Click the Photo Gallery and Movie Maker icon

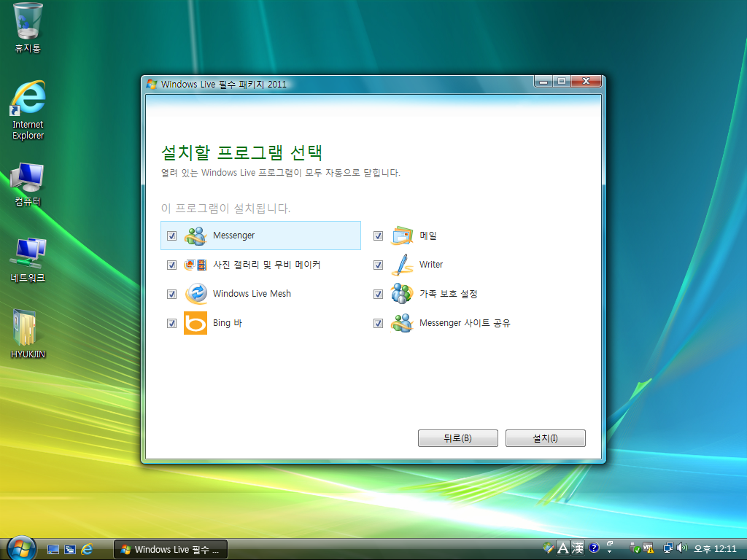196,265
